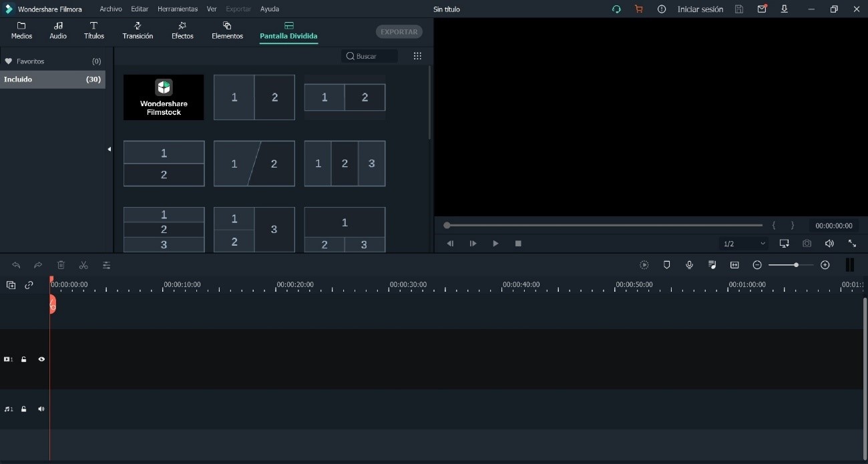This screenshot has width=868, height=464.
Task: Open the Herramientas menu
Action: (x=178, y=9)
